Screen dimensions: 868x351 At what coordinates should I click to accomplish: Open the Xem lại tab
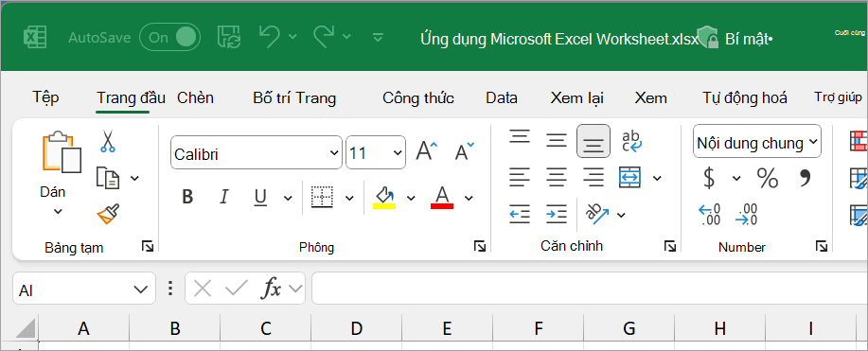[x=576, y=98]
